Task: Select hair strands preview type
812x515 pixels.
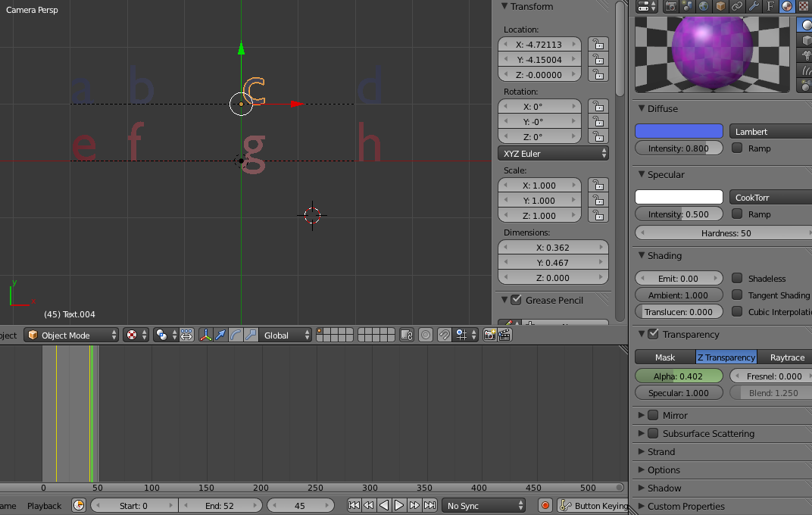Action: (x=805, y=70)
